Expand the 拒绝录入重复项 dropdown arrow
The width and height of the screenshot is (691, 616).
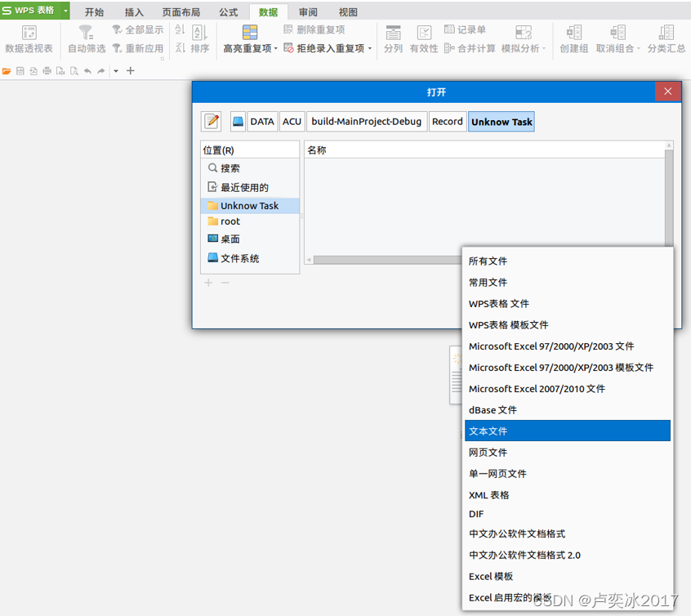coord(370,48)
